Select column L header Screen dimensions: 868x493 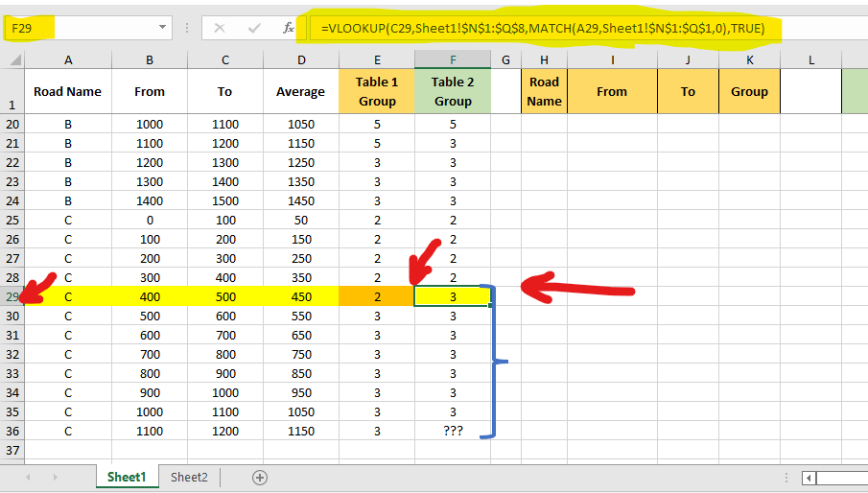click(x=811, y=59)
